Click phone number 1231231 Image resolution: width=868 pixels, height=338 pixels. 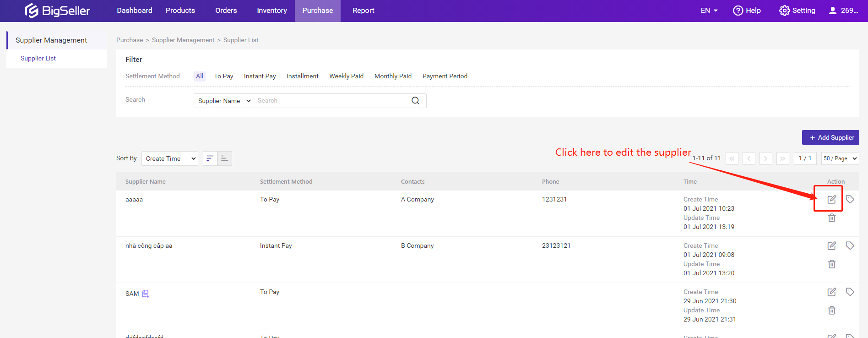[x=554, y=199]
